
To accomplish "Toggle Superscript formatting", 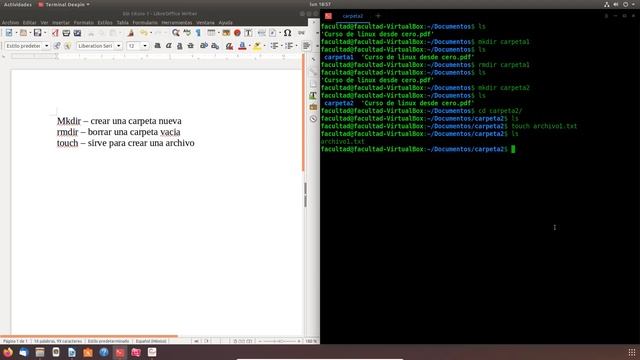I will pos(204,46).
